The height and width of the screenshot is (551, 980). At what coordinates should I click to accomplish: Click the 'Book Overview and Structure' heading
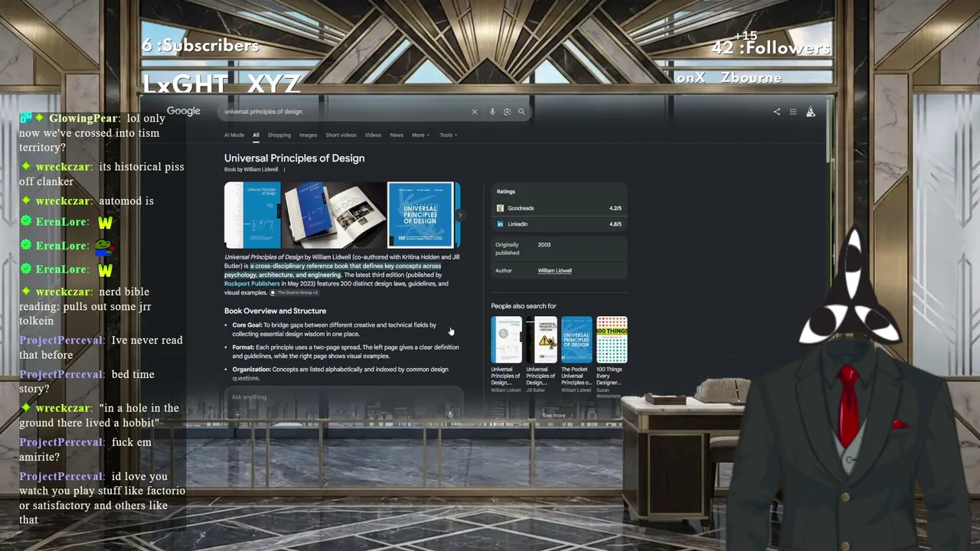click(x=275, y=311)
